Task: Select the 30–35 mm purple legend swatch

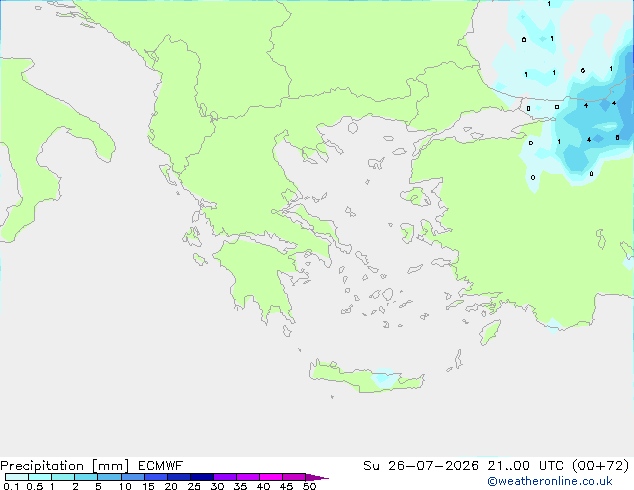Action: tap(225, 477)
